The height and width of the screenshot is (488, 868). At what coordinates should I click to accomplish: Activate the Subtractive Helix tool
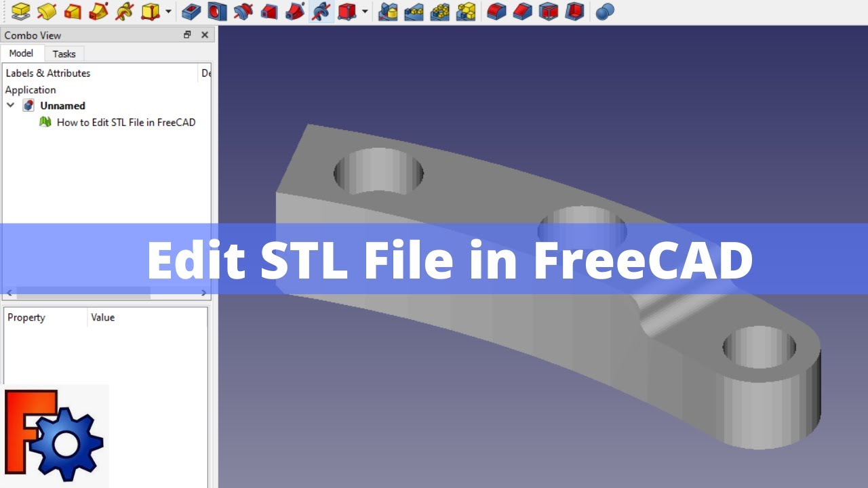(321, 12)
